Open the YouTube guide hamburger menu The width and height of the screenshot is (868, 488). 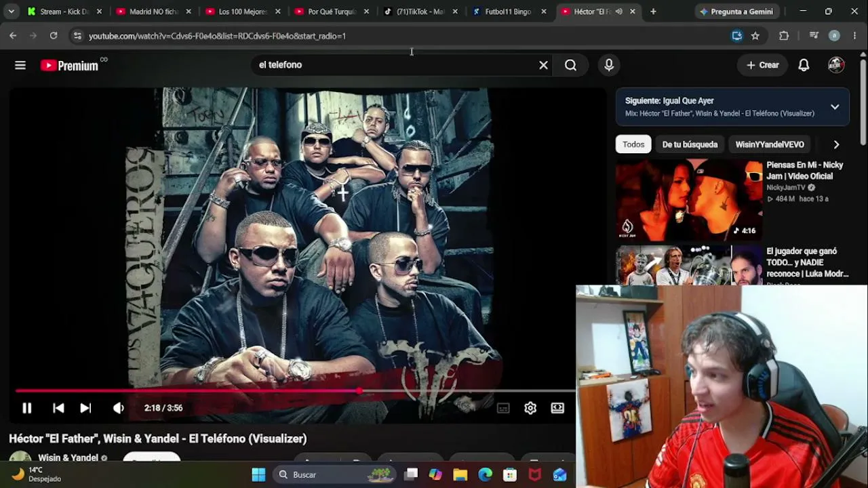(20, 65)
